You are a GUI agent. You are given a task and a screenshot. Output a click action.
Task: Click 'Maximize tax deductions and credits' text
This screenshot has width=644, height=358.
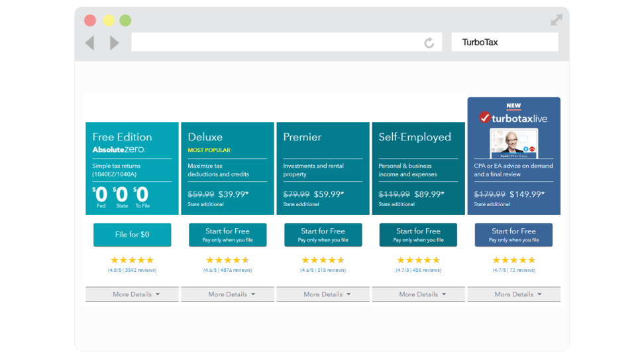pos(218,170)
